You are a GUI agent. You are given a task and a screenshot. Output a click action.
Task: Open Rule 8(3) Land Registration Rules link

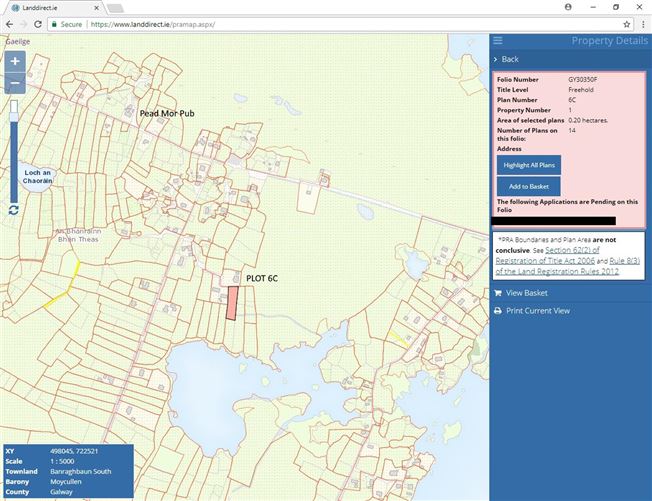point(568,266)
